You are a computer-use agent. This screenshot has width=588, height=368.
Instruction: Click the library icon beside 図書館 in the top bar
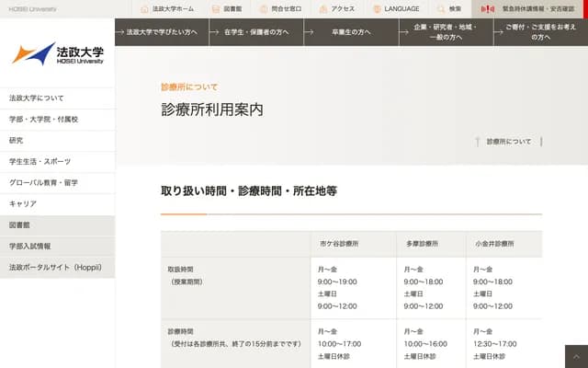[215, 8]
